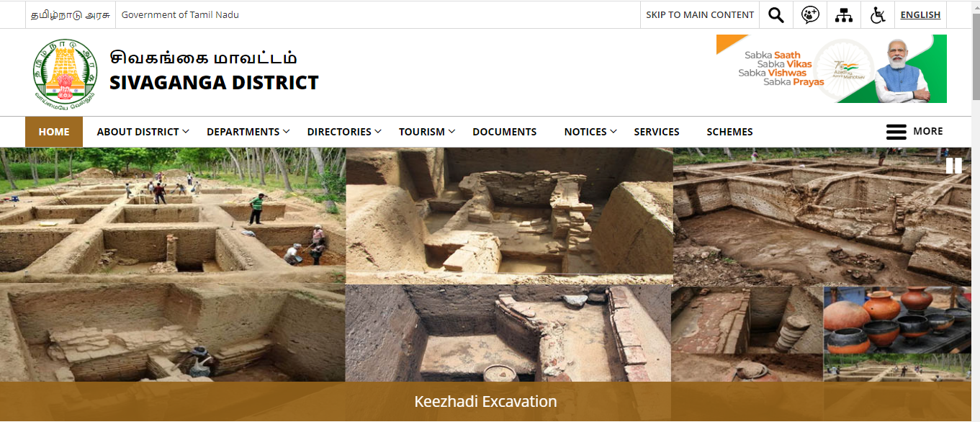Click the Keezhadi Excavation slide caption
The width and height of the screenshot is (980, 422).
point(485,402)
